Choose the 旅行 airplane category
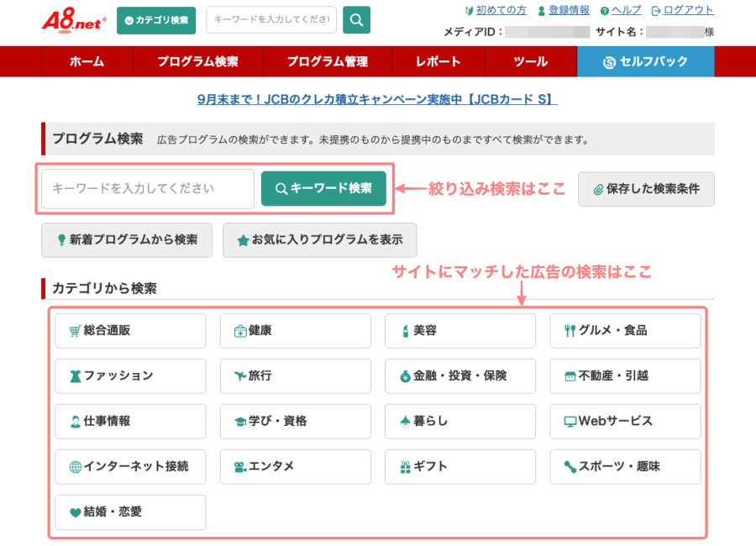Screen dimensions: 756x546 point(295,376)
